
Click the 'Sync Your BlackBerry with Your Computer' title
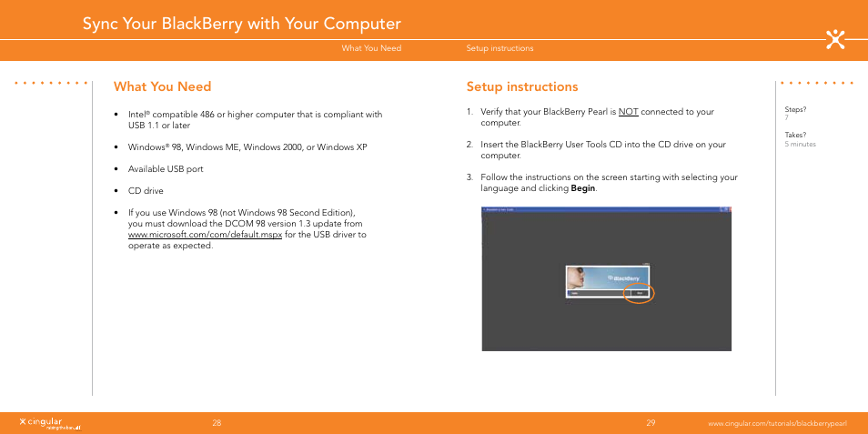pos(241,24)
